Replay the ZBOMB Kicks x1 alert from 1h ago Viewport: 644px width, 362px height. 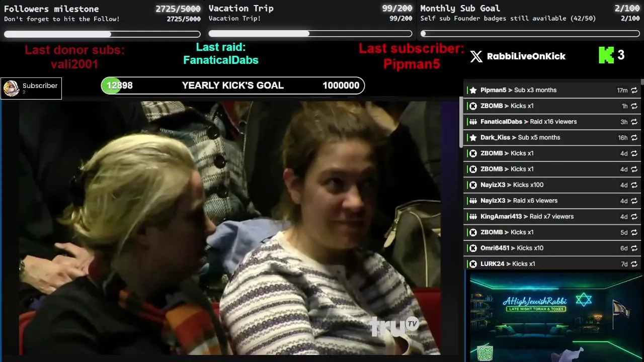pyautogui.click(x=634, y=106)
